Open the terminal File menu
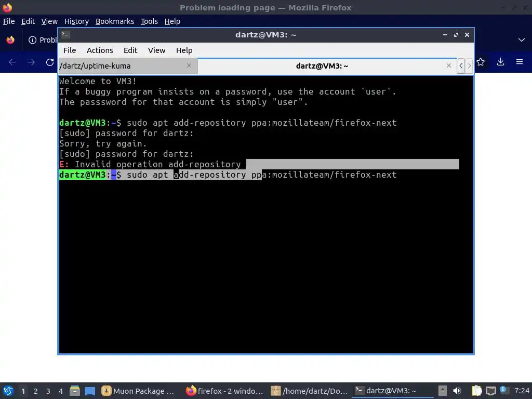Screen dimensions: 532x399 point(70,50)
